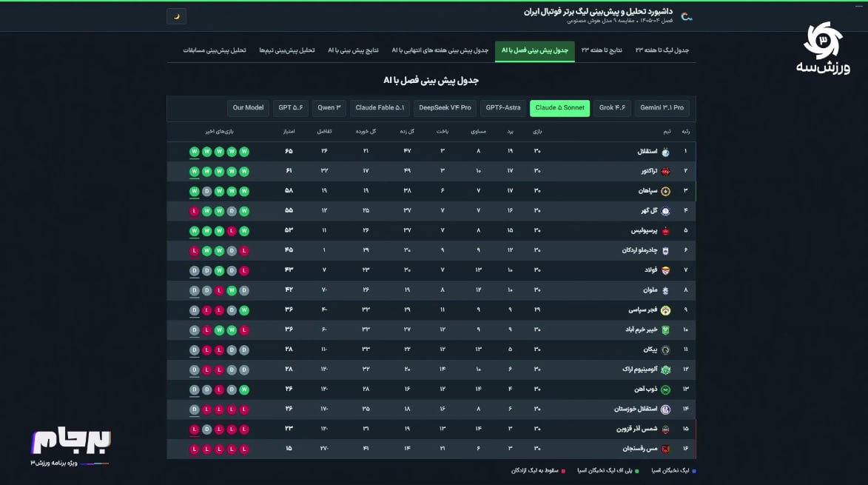Click the امتیاز column header

(289, 132)
